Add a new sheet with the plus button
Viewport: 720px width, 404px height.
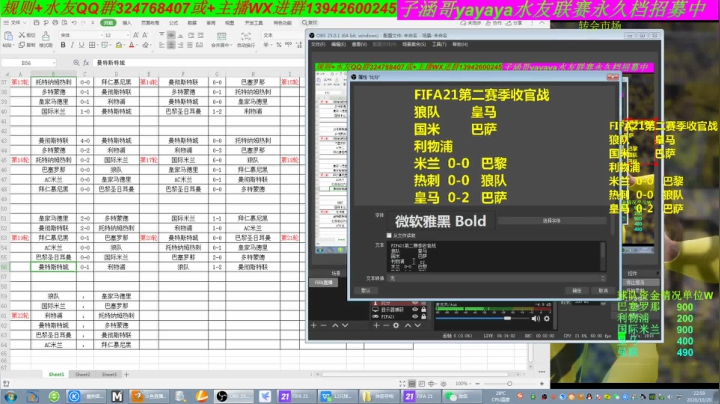coord(127,375)
